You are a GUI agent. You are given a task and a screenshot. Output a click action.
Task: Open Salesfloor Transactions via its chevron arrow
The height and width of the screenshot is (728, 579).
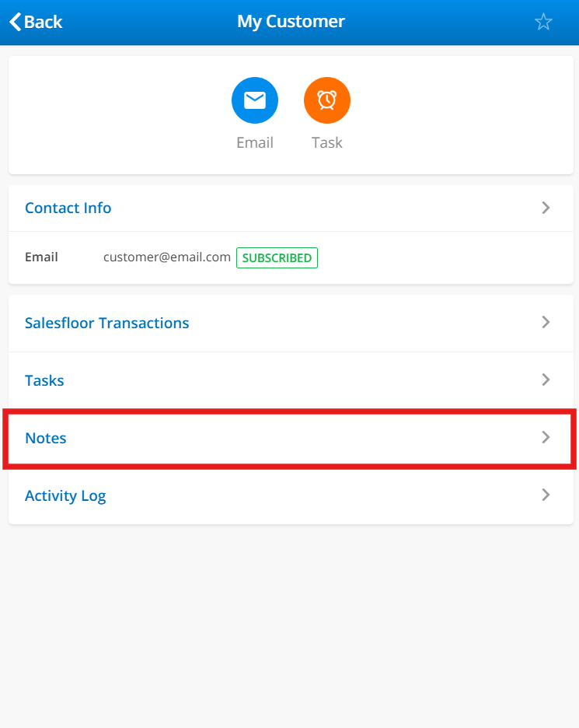pyautogui.click(x=546, y=322)
